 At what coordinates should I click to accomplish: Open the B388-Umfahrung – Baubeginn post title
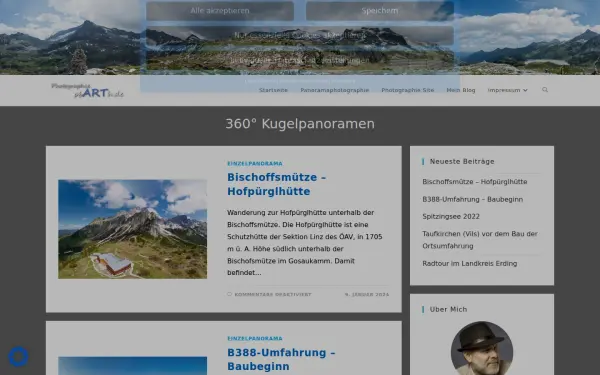[x=281, y=359]
